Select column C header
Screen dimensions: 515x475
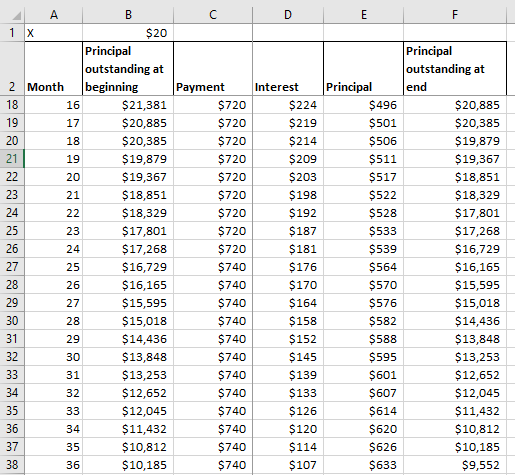pos(213,15)
